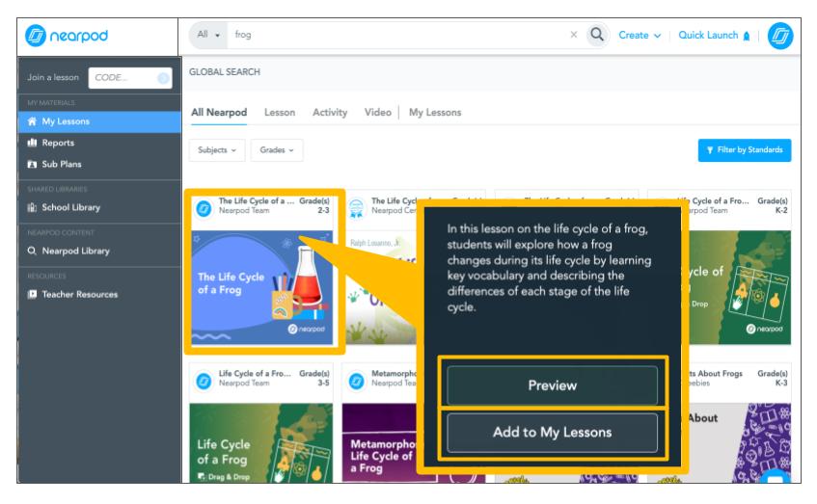Select the Activity tab
Image resolution: width=817 pixels, height=504 pixels.
[x=330, y=113]
